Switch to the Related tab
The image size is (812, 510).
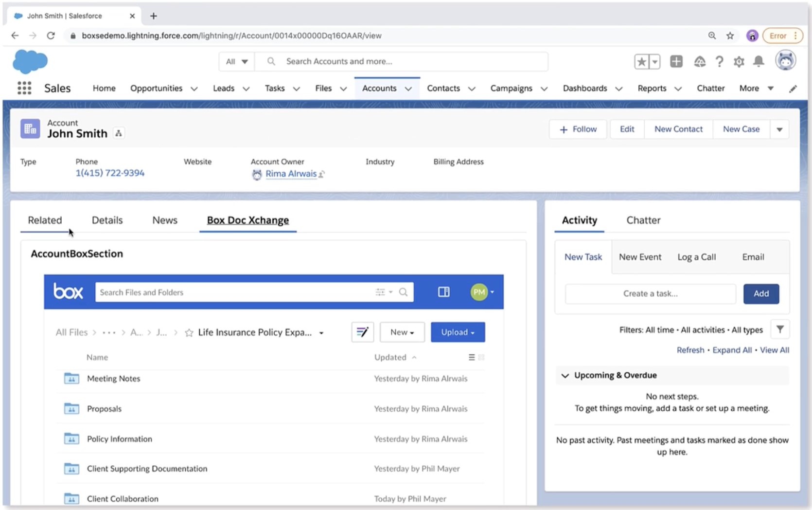click(x=45, y=220)
